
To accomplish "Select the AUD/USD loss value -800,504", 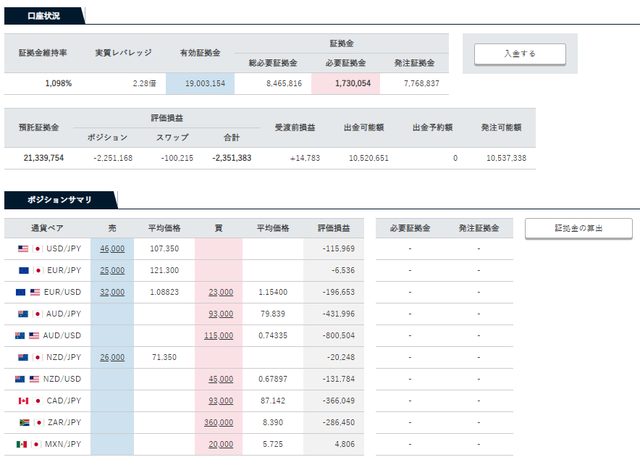I will click(338, 336).
